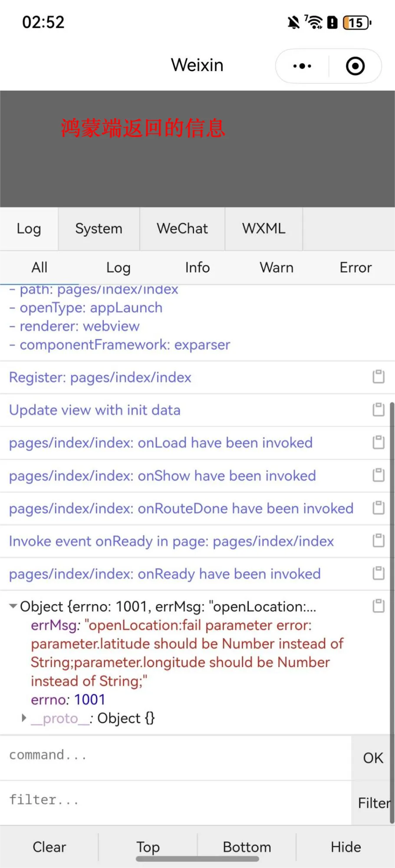Copy the onRouteDone have been invoked entry
Viewport: 395px width, 868px height.
(379, 508)
